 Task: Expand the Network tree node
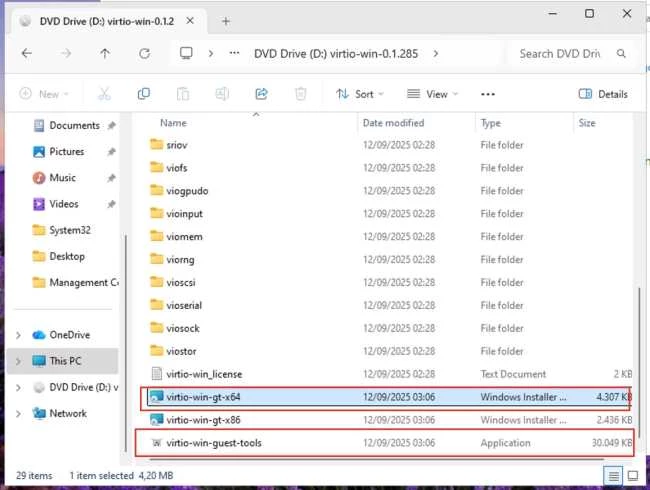[18, 413]
